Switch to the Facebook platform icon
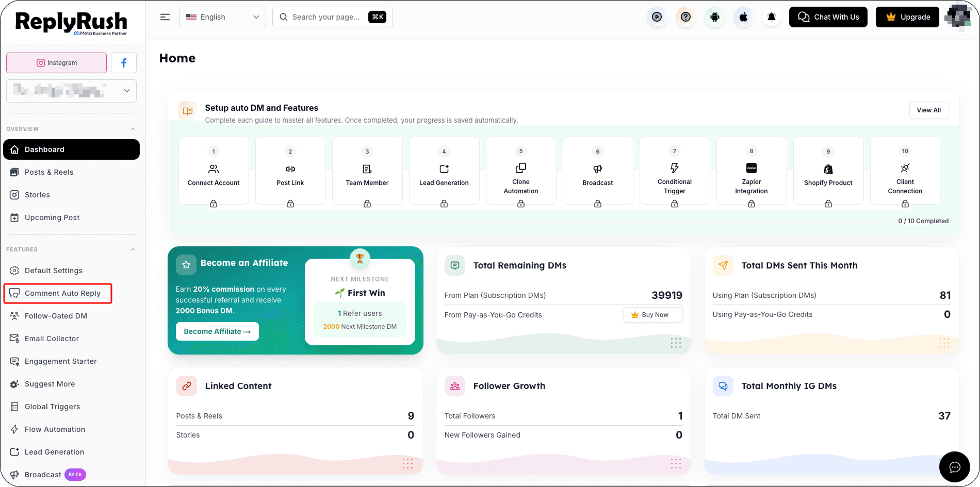The height and width of the screenshot is (487, 980). (124, 63)
